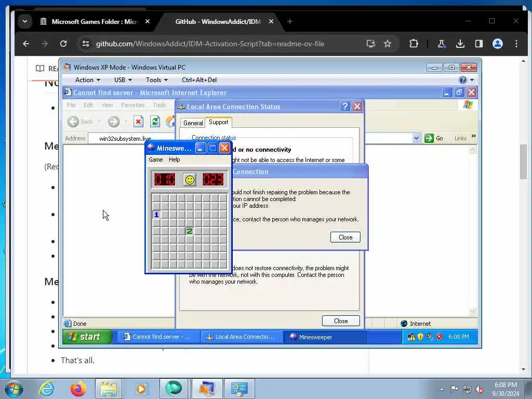This screenshot has height=399, width=532.
Task: Click the Minesweeper smiley face button
Action: point(190,179)
